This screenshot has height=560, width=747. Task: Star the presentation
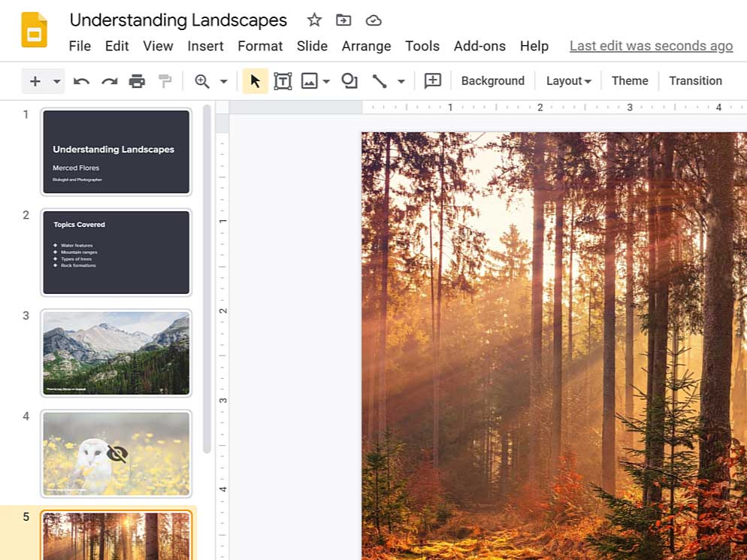point(314,20)
